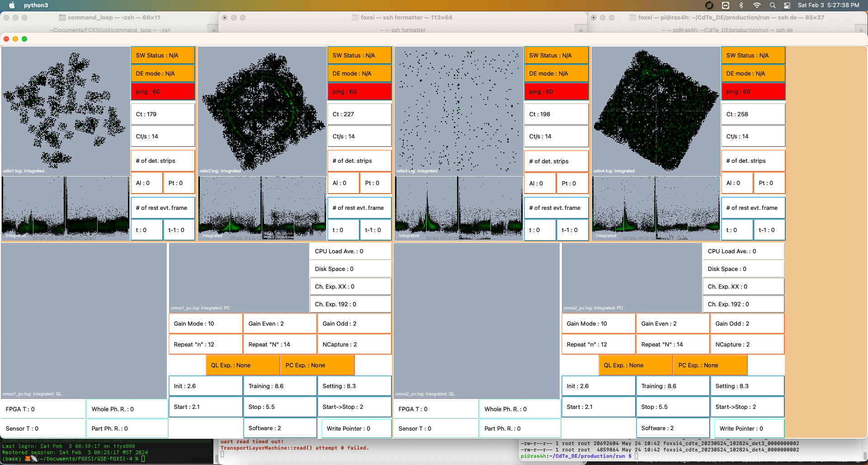Click Disk Space : 0 for cmos2
This screenshot has height=465, width=868.
[x=743, y=269]
